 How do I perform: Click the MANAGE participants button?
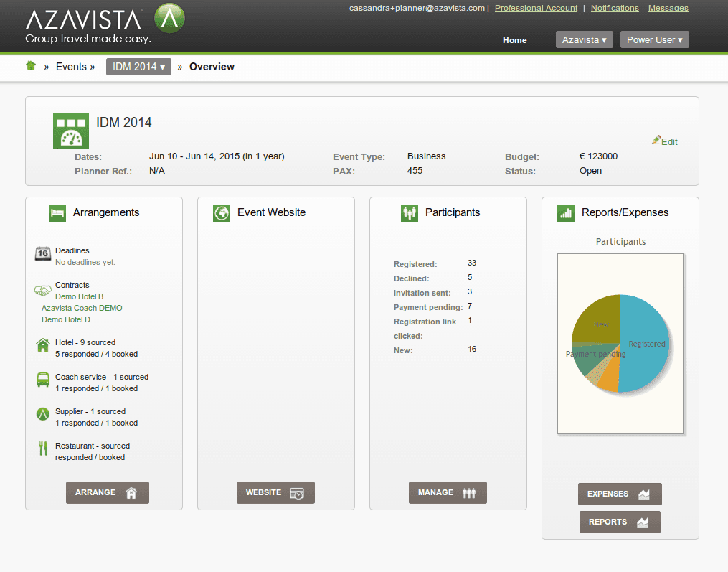click(x=448, y=492)
